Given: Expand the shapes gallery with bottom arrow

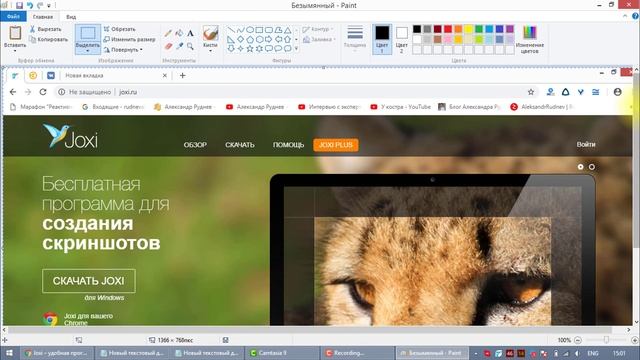Looking at the screenshot, I should 296,49.
